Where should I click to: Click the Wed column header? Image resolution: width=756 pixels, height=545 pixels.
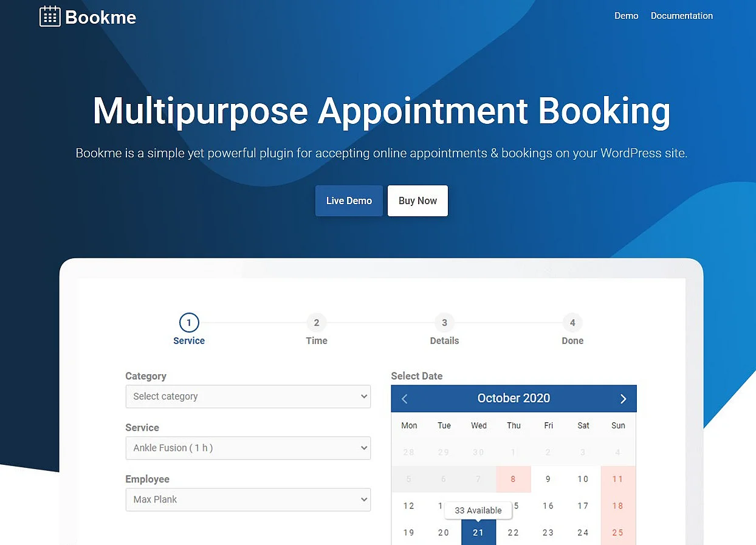point(479,425)
